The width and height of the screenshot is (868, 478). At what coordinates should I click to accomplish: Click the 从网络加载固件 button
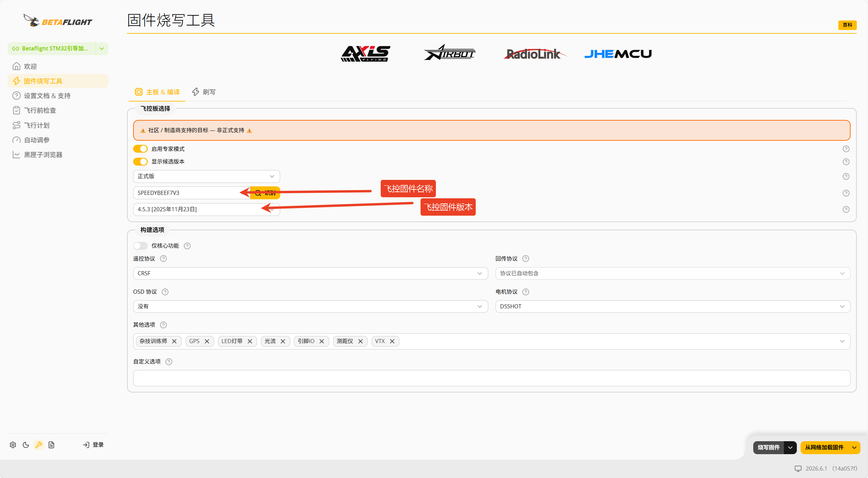(x=824, y=448)
